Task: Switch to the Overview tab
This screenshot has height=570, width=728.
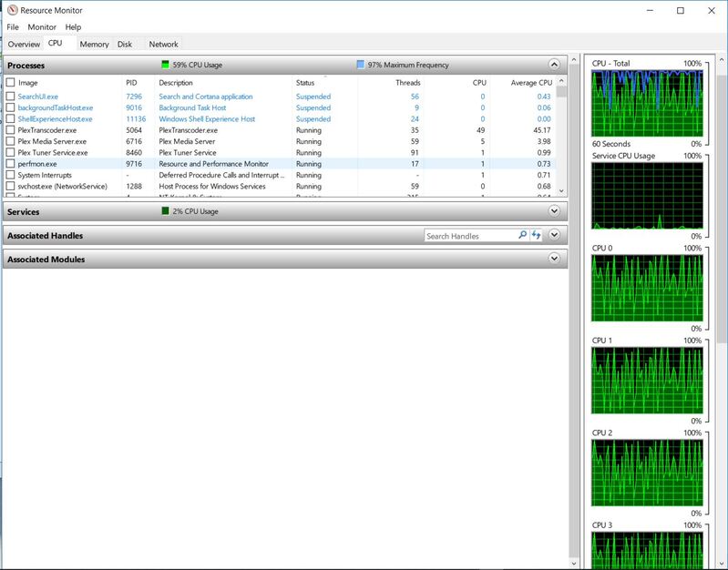Action: (x=24, y=44)
